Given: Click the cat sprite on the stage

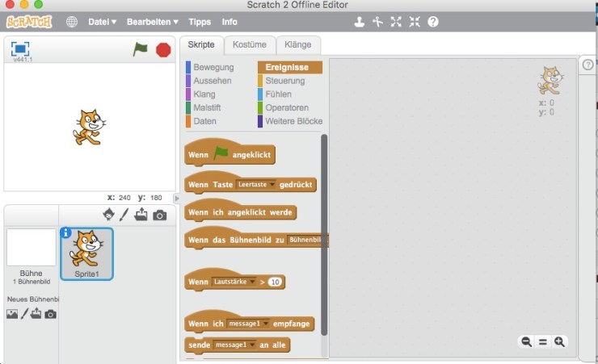Looking at the screenshot, I should [90, 128].
